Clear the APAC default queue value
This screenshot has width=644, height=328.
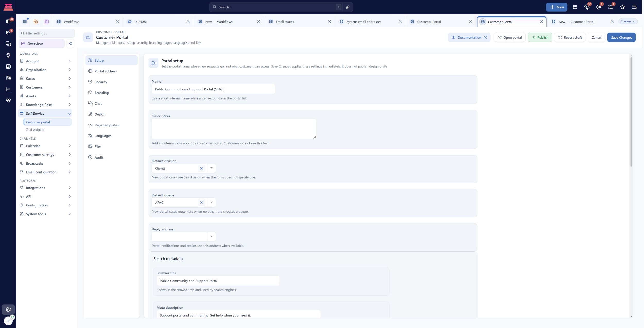point(201,203)
